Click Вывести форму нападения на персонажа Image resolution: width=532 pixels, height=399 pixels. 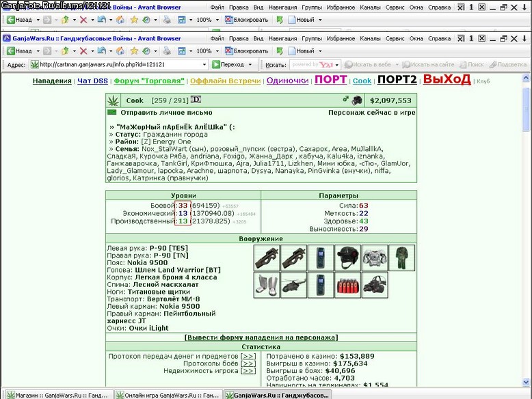[261, 338]
